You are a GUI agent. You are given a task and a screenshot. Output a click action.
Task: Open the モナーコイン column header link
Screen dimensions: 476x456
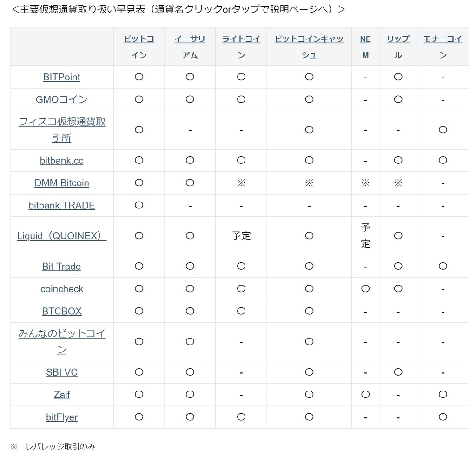pos(443,47)
